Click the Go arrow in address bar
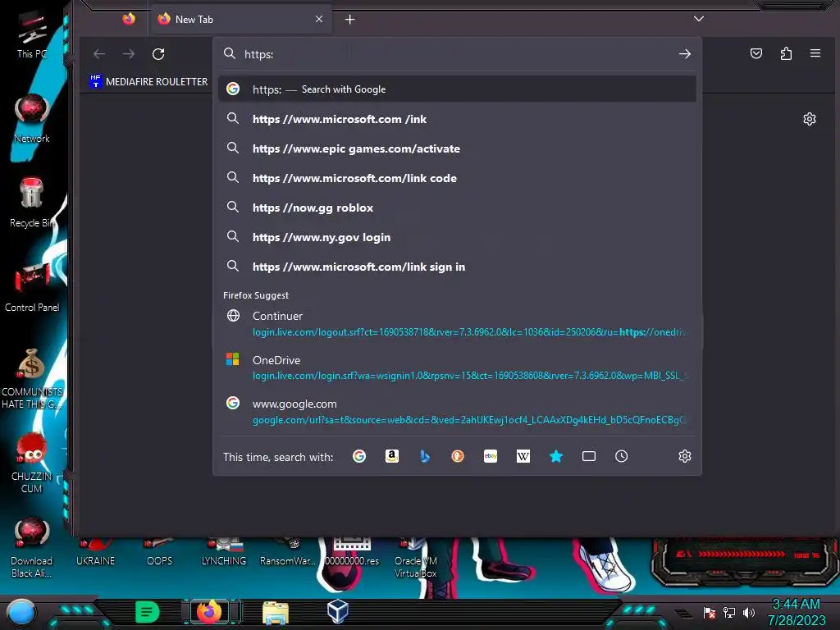Viewport: 840px width, 630px height. [685, 54]
